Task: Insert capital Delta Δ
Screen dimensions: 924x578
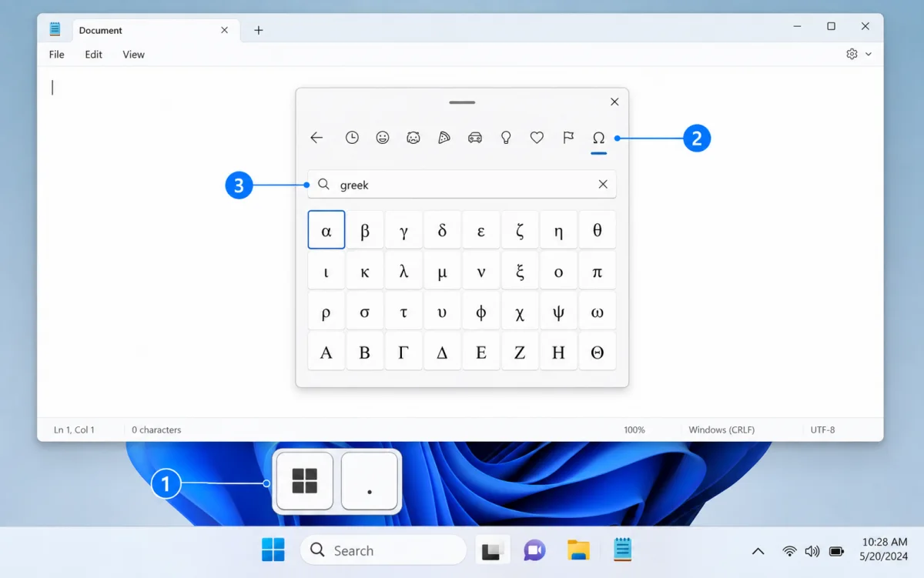Action: click(442, 352)
